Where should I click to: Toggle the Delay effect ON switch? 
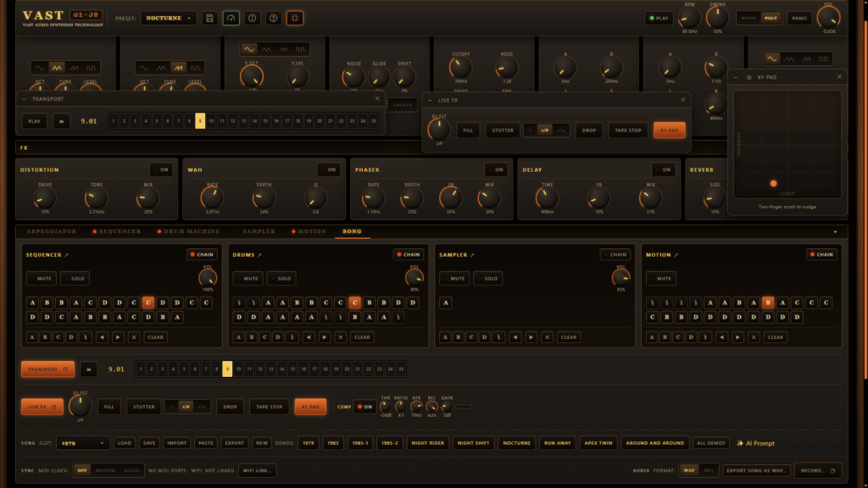point(663,169)
